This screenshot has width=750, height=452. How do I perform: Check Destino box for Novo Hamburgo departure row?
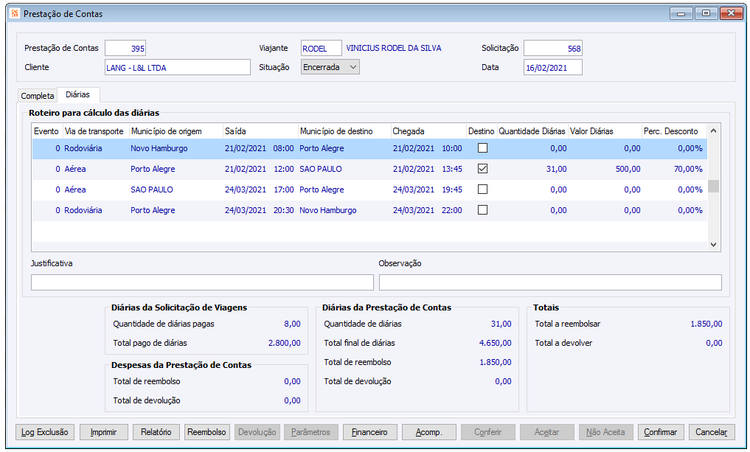pos(483,148)
